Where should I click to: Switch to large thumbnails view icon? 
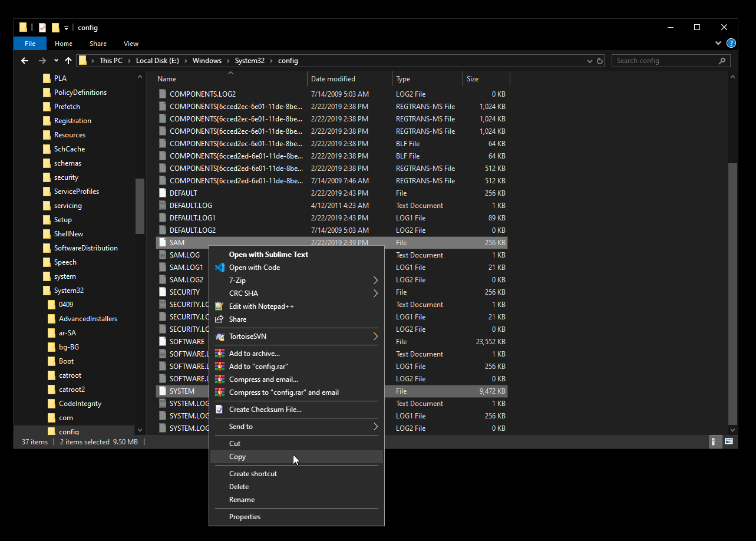[729, 441]
